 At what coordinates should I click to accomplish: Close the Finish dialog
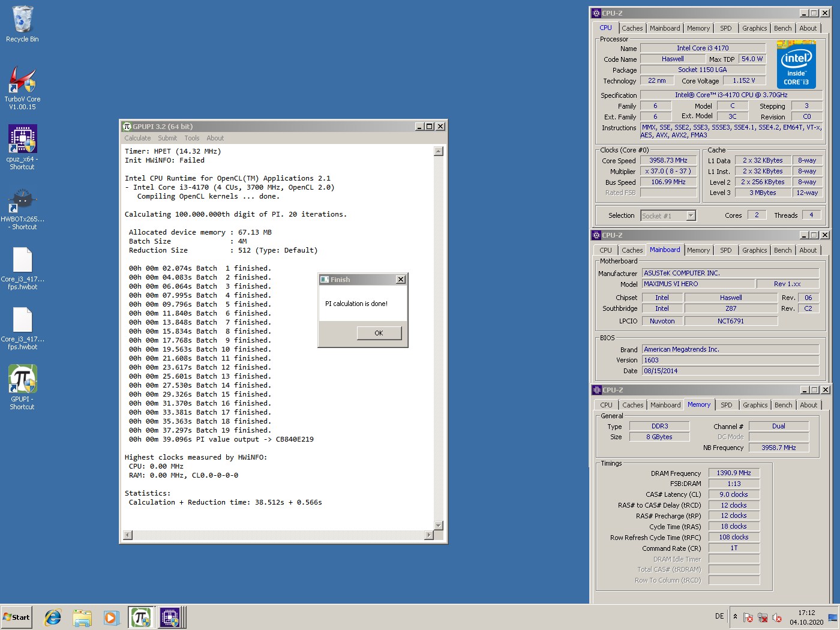pos(400,280)
